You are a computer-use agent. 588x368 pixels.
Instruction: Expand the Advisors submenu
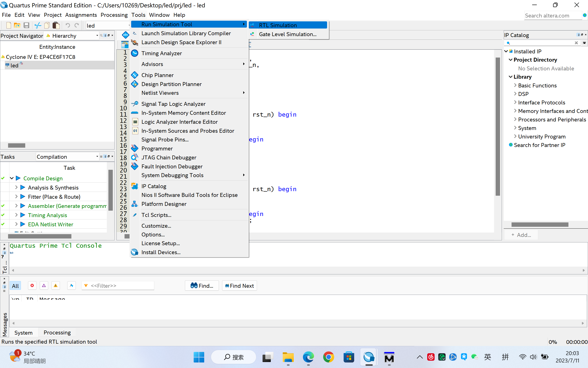[189, 64]
